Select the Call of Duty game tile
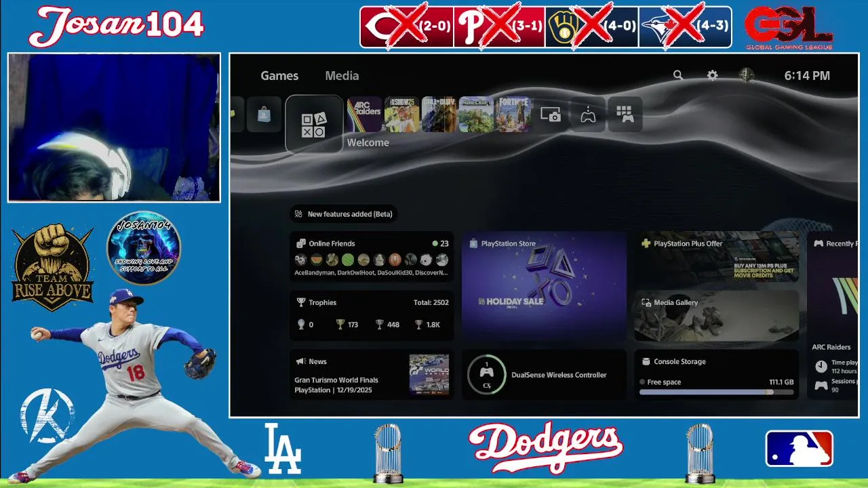 [x=439, y=115]
